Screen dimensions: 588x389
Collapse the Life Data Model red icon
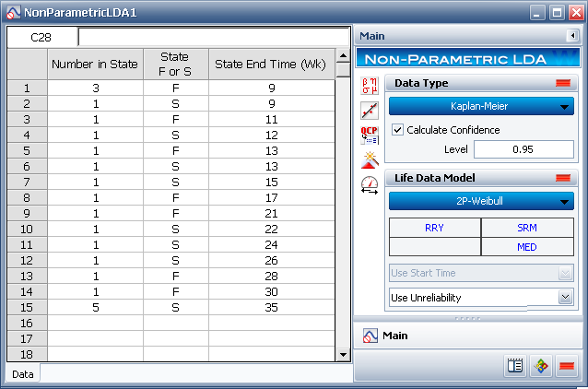(x=562, y=178)
